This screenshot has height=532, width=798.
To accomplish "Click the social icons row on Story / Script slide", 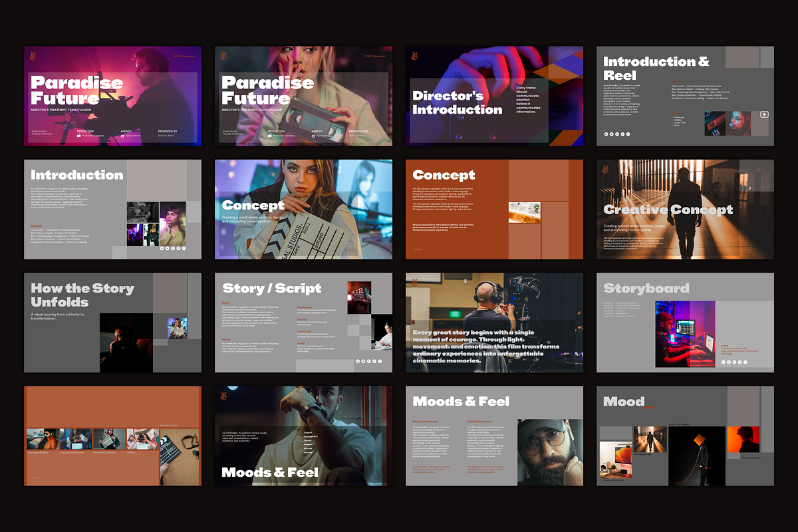I will (x=369, y=361).
